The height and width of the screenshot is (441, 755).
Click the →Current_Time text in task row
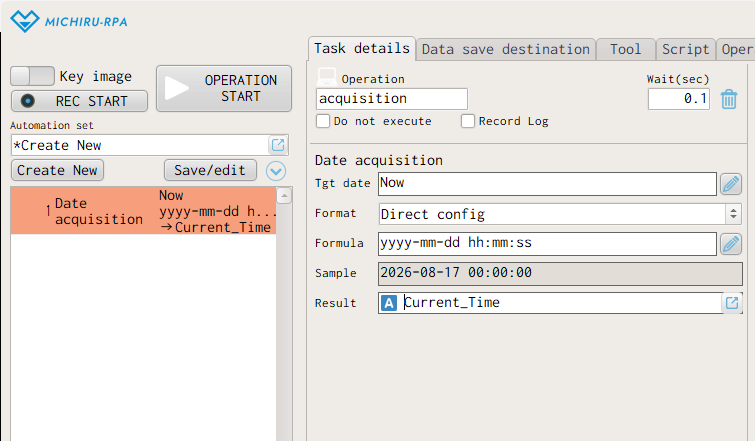pos(215,227)
